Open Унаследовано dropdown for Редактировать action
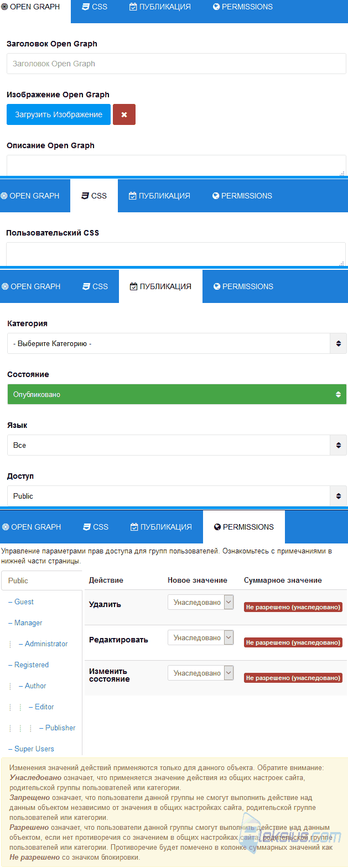 pyautogui.click(x=201, y=637)
